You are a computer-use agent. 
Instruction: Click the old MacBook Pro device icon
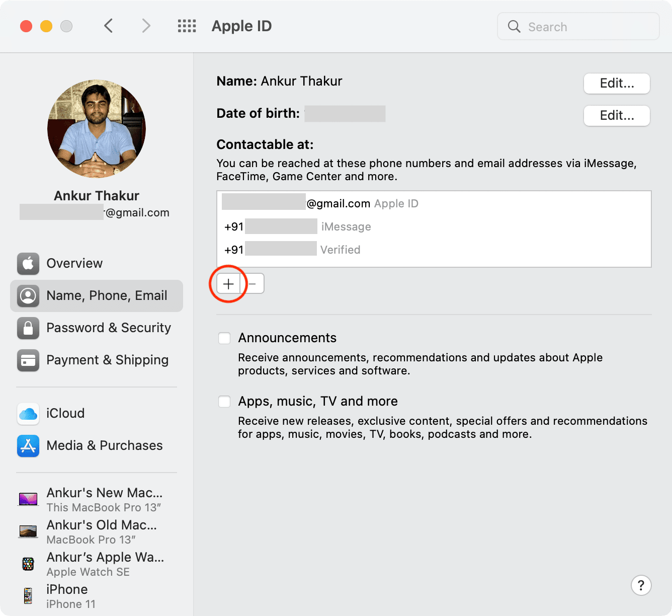tap(28, 531)
